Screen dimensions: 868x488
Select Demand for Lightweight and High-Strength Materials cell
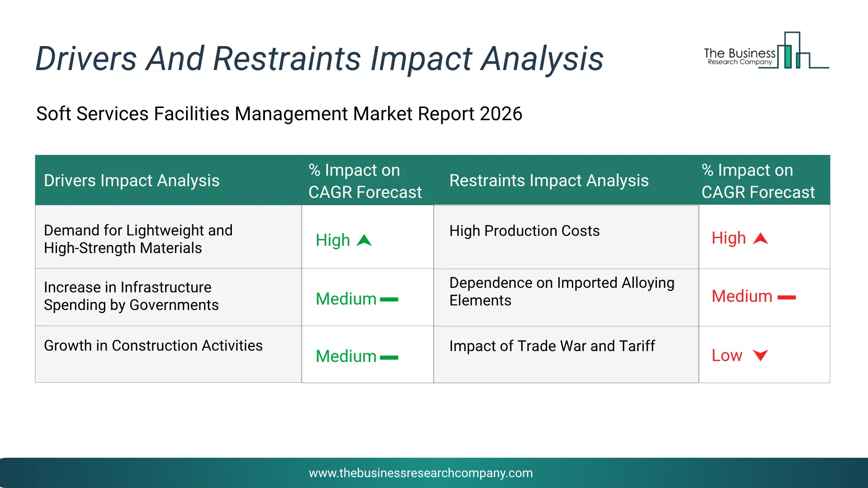pyautogui.click(x=168, y=237)
